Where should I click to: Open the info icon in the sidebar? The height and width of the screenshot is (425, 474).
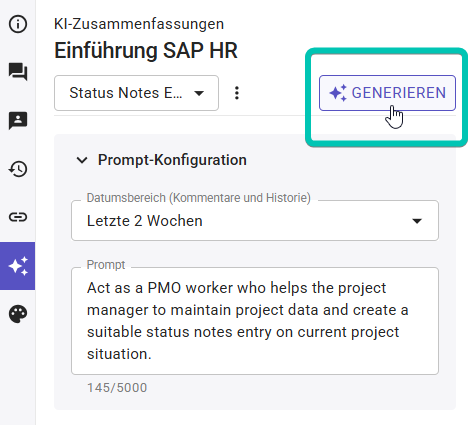tap(18, 24)
